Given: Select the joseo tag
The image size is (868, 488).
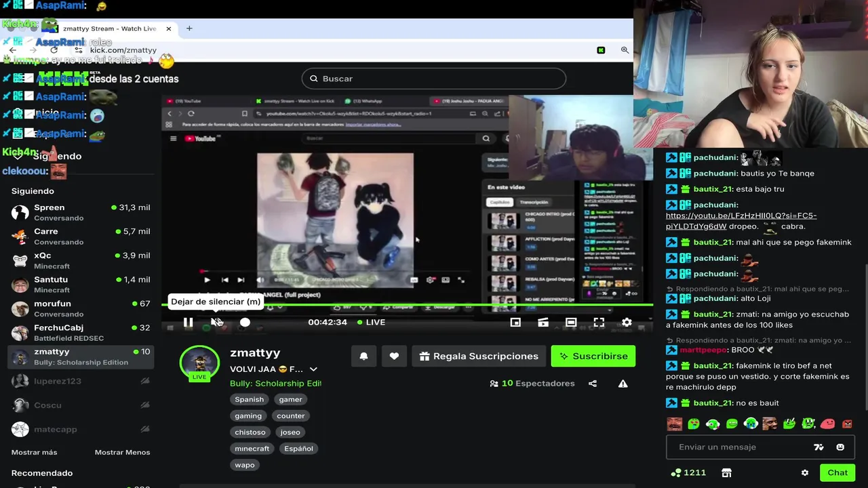Looking at the screenshot, I should click(x=290, y=432).
